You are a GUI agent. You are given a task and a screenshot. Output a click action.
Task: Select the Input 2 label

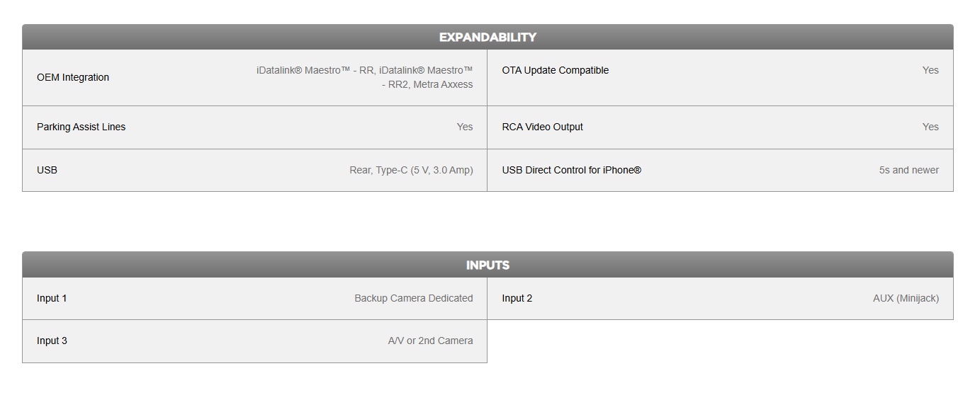pyautogui.click(x=517, y=298)
